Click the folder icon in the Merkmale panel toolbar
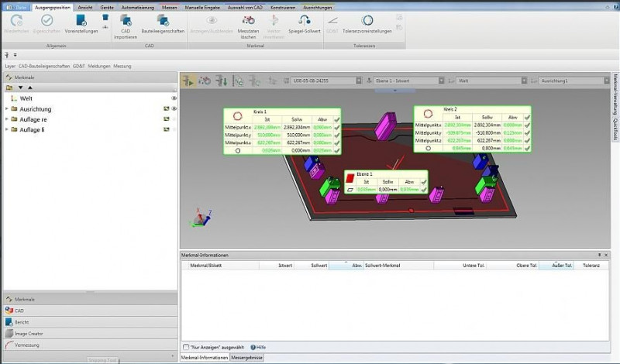This screenshot has height=364, width=620. coord(9,88)
